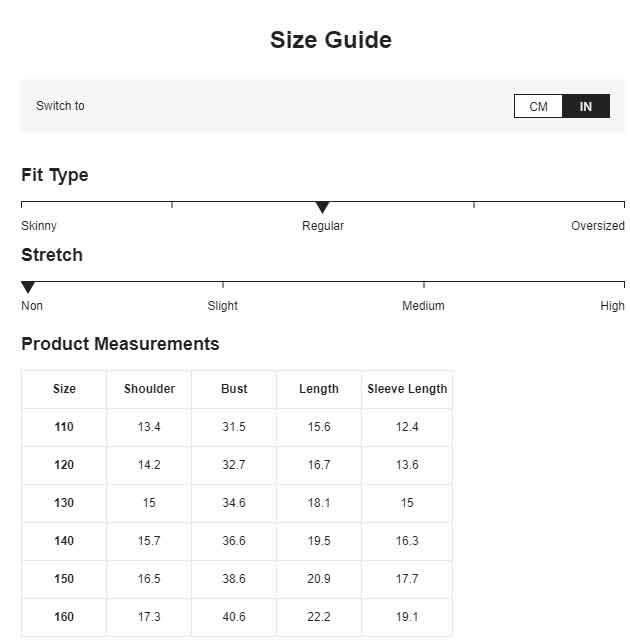Viewport: 630px width, 642px height.
Task: Click the Bust column header
Action: click(234, 389)
